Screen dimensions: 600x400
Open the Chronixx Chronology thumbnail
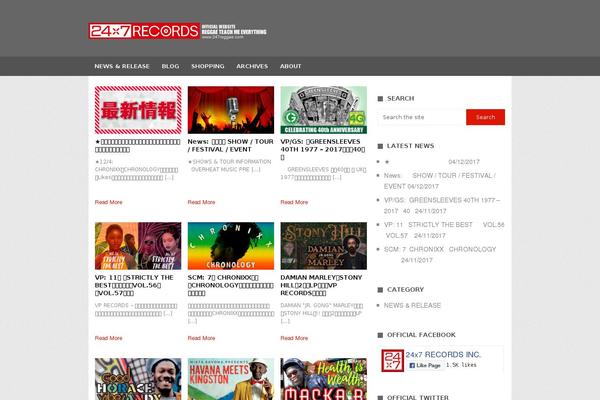[x=231, y=246]
